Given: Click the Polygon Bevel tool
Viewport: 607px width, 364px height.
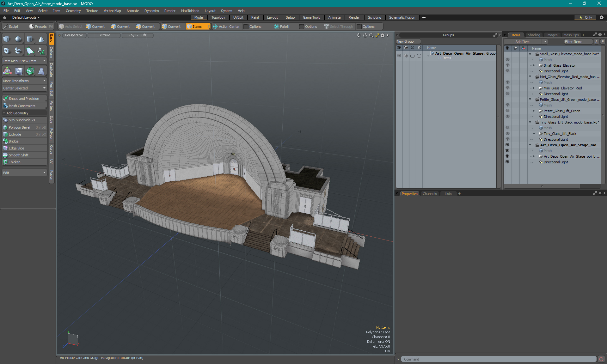Looking at the screenshot, I should coord(24,127).
